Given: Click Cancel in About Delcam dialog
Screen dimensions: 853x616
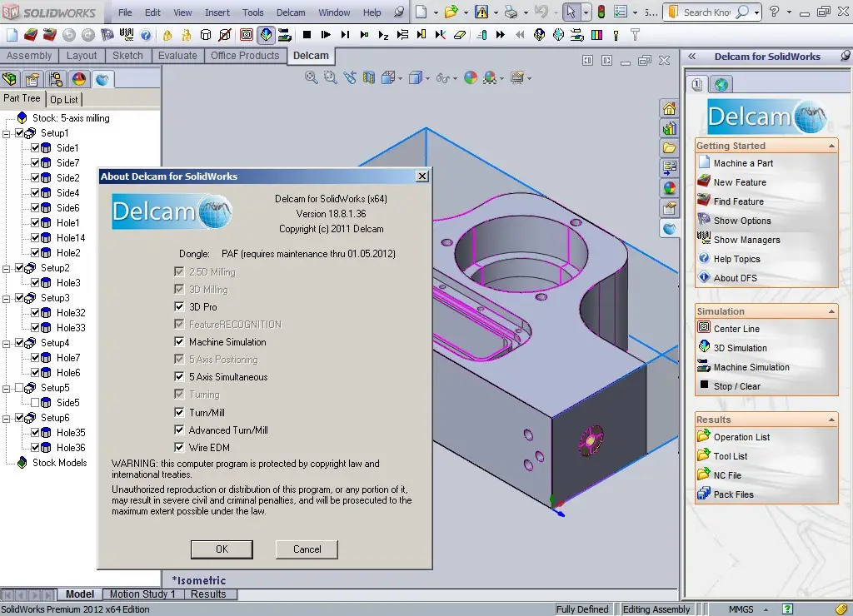Looking at the screenshot, I should [x=307, y=549].
